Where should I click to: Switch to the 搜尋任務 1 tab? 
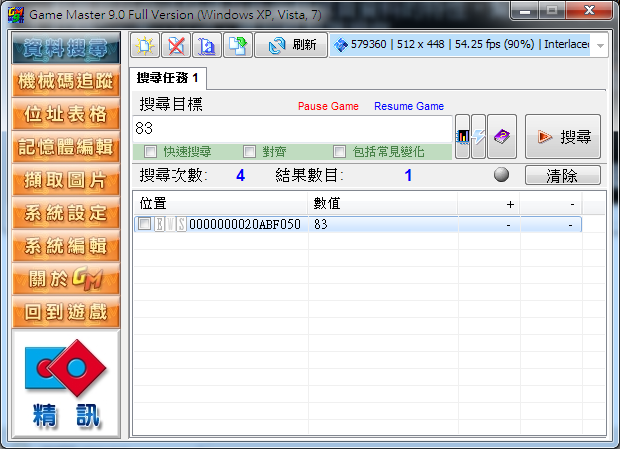tap(168, 78)
